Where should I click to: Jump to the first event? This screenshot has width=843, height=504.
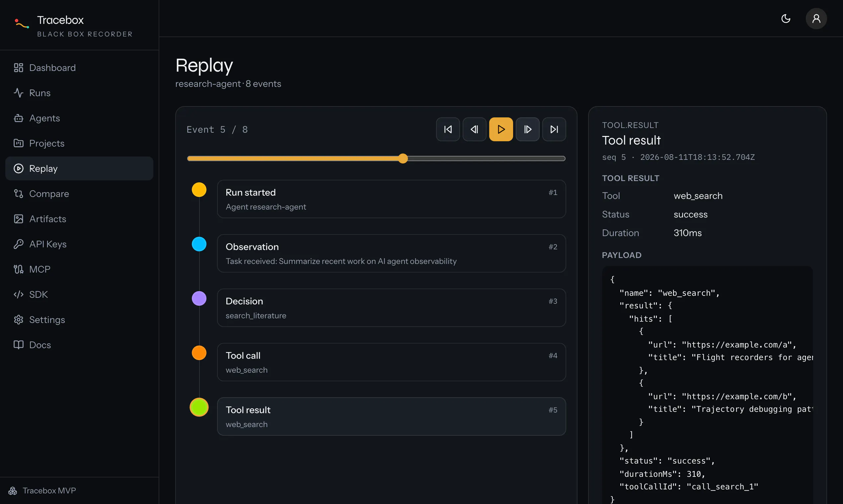(448, 129)
